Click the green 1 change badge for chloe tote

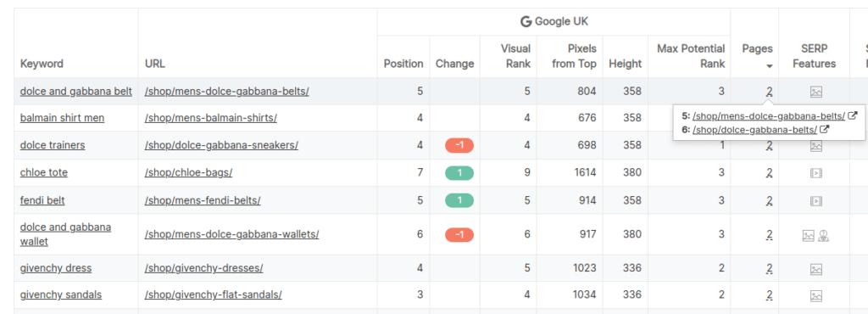click(459, 173)
